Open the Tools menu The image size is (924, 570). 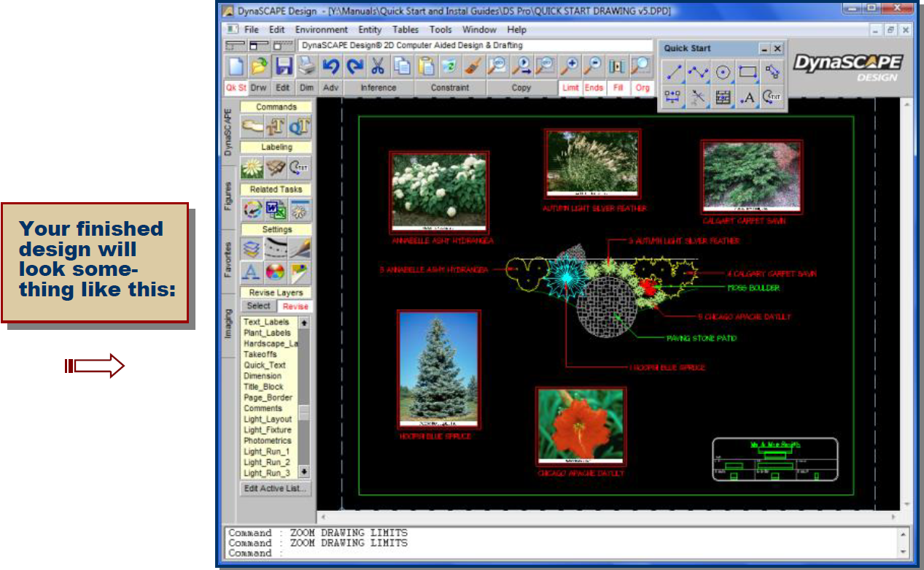440,30
